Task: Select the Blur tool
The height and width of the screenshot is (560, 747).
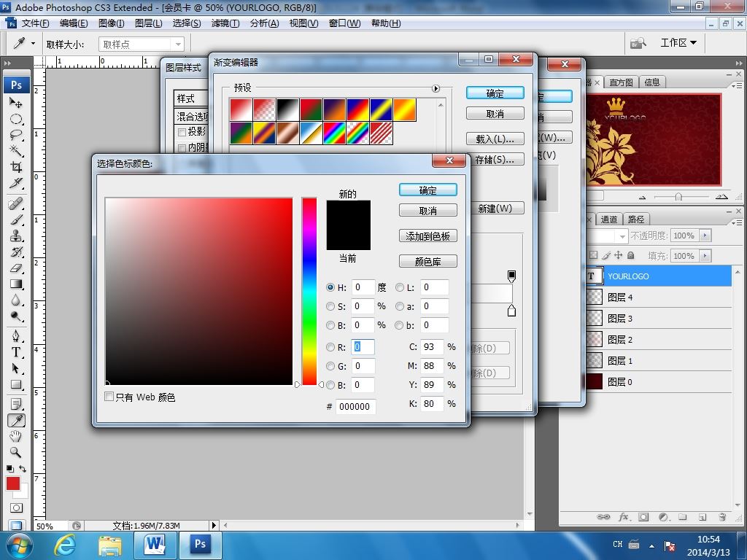Action: (16, 300)
